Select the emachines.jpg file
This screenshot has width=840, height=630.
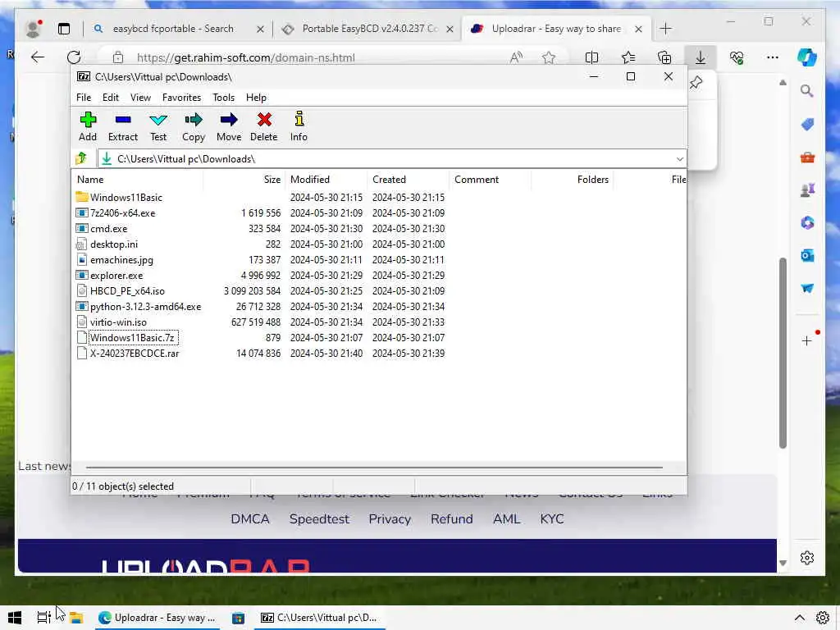click(x=379, y=260)
